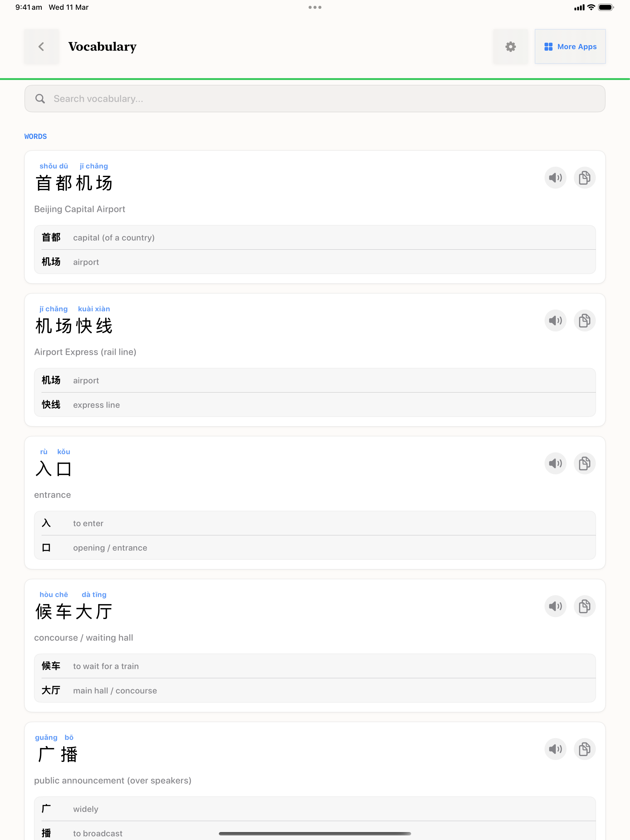
Task: Play audio for 广播 public announcement
Action: click(x=555, y=749)
